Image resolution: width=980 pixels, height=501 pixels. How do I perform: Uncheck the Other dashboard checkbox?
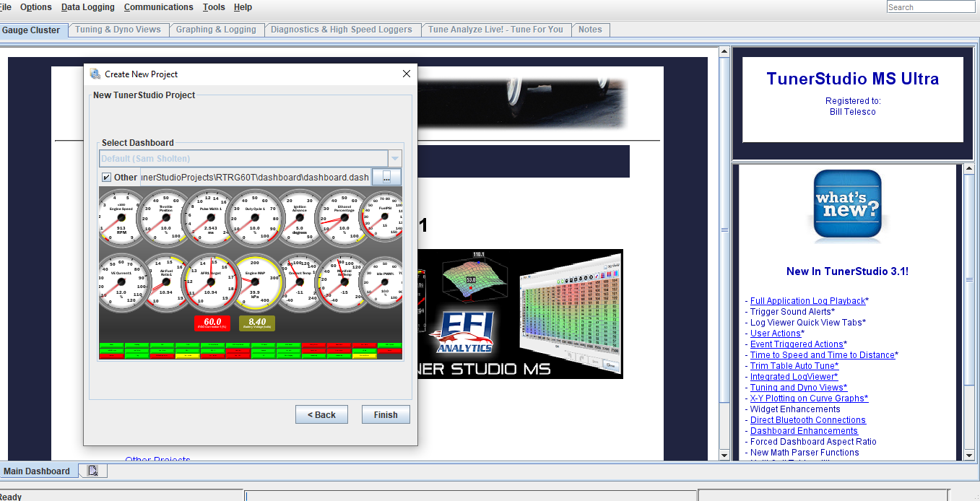click(x=107, y=177)
